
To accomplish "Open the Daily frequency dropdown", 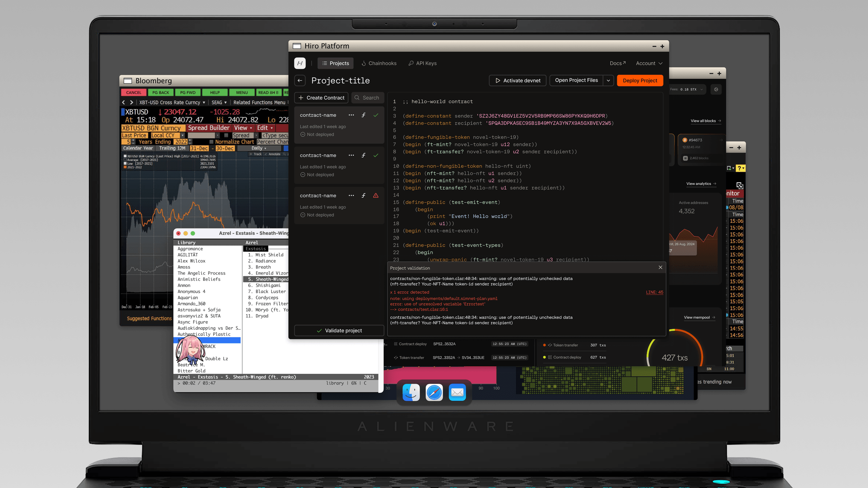I will (x=259, y=148).
